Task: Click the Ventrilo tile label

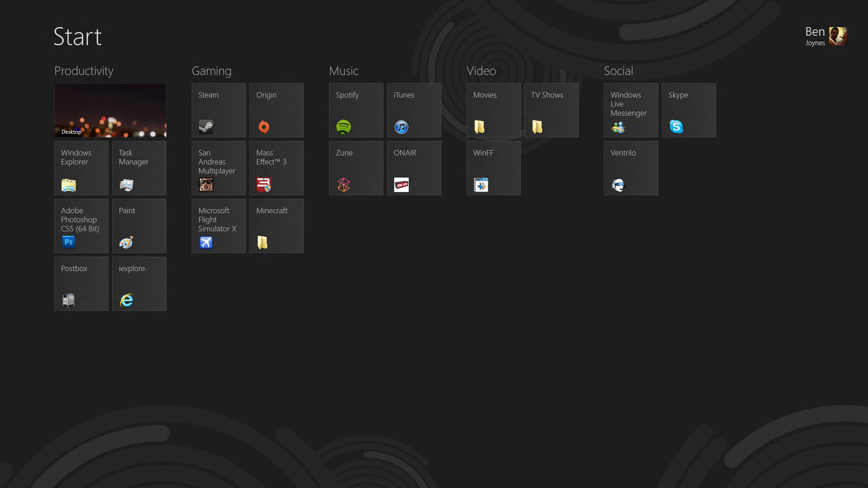Action: (x=623, y=153)
